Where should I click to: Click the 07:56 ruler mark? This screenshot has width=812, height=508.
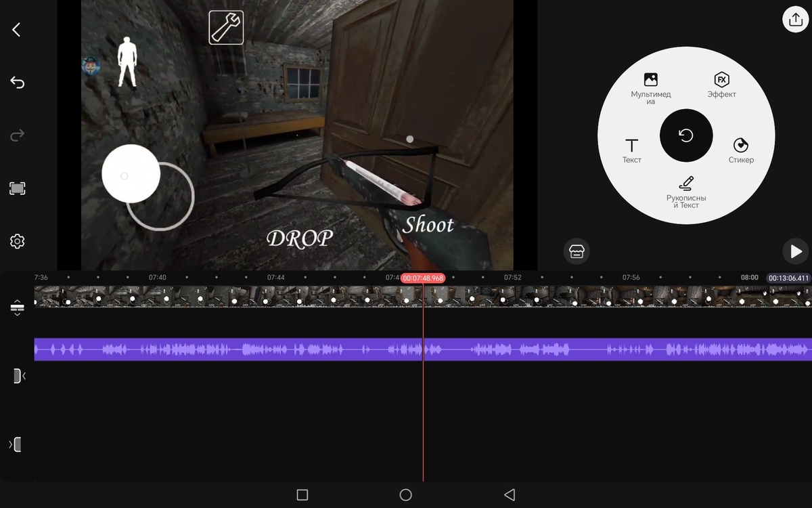pos(631,278)
